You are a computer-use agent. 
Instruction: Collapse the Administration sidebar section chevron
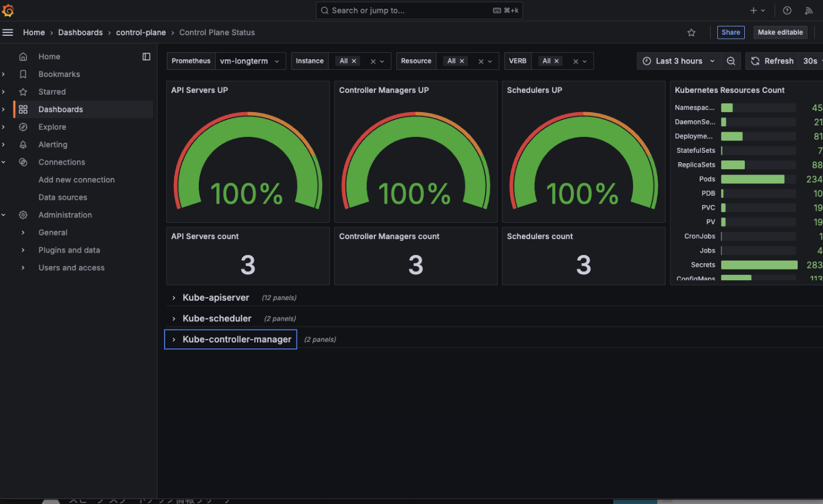pos(4,215)
